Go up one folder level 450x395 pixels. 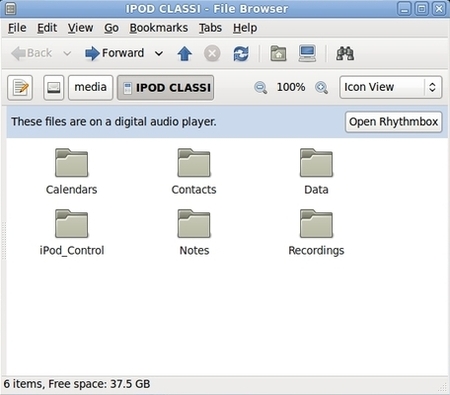point(184,53)
